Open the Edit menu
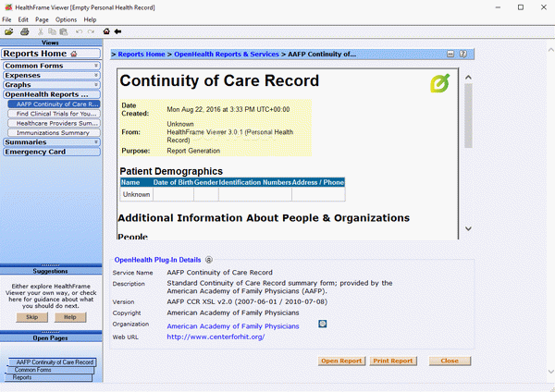The height and width of the screenshot is (392, 555). 23,19
